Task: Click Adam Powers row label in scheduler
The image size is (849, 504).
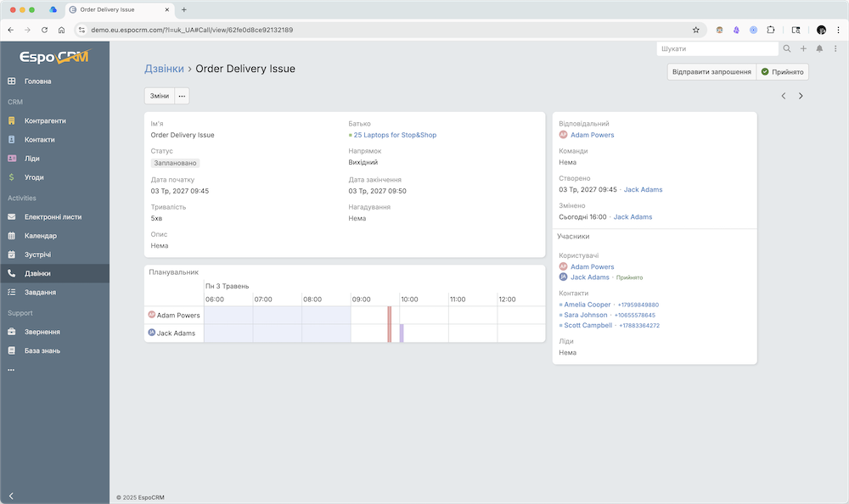Action: point(178,315)
